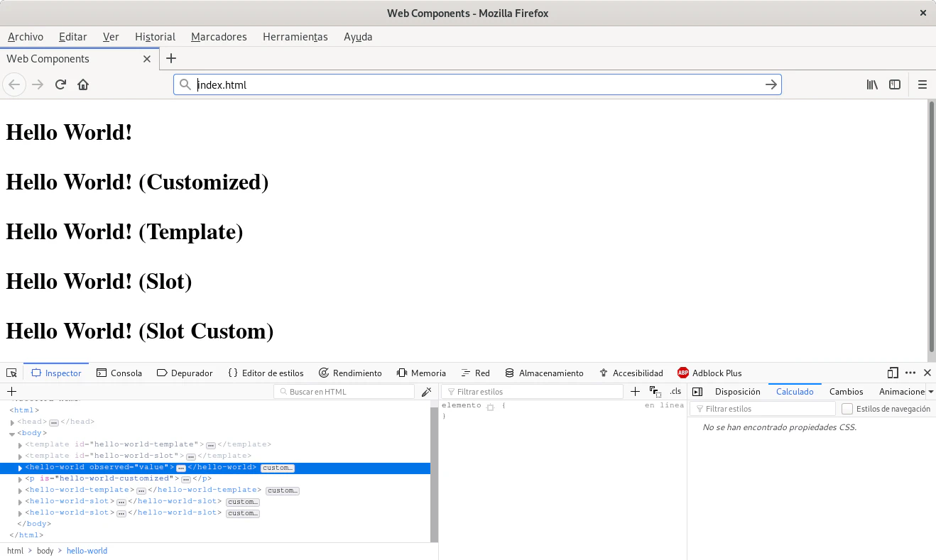Pick a color with the eyedropper icon
The height and width of the screenshot is (560, 936).
click(426, 392)
